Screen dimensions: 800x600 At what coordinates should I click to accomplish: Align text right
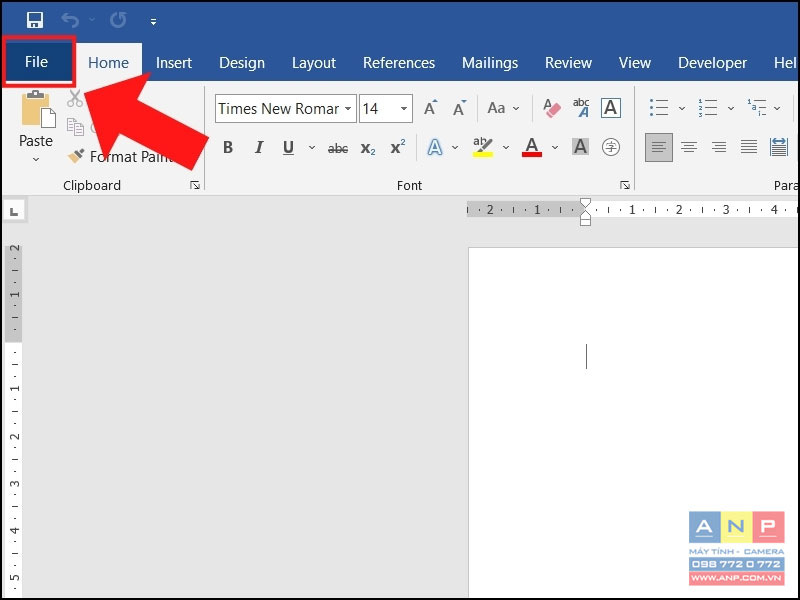(x=719, y=147)
